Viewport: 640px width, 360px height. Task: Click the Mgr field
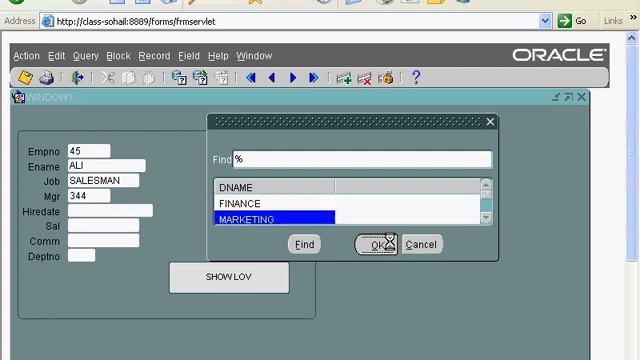click(89, 196)
